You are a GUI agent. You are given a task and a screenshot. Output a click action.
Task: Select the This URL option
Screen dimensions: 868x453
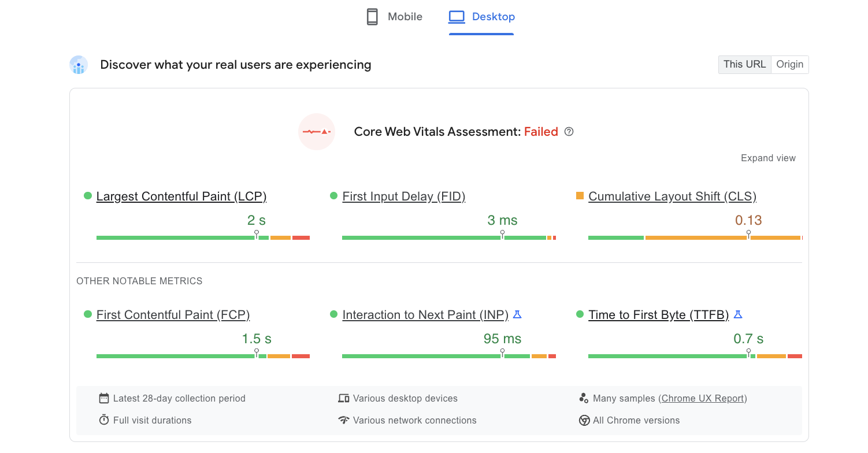coord(744,64)
